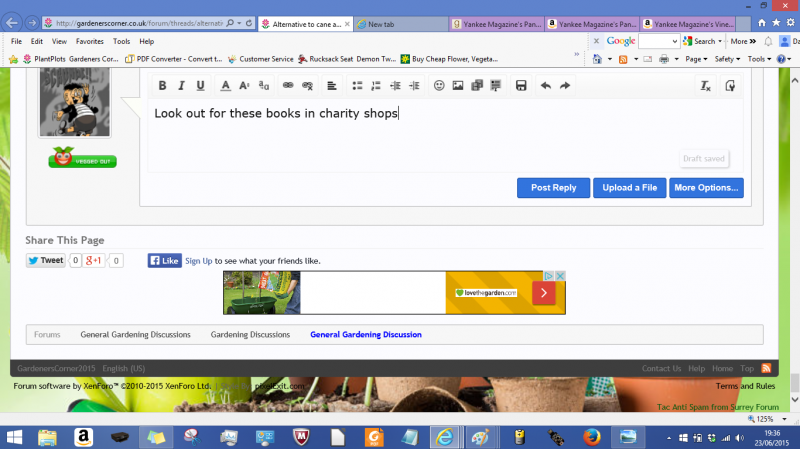
Task: Open the Favorites menu
Action: [90, 41]
